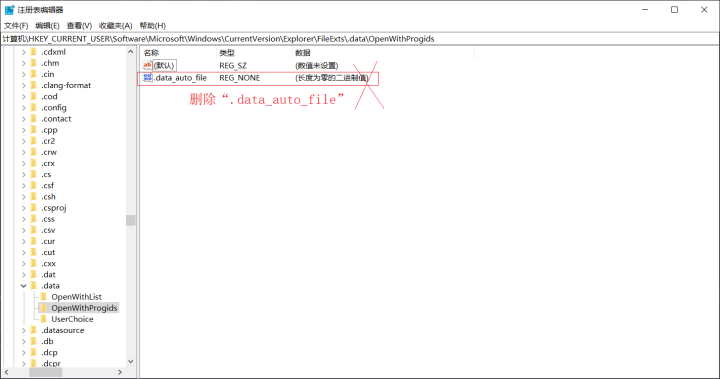This screenshot has width=720, height=379.
Task: Open the 查看(V) menu
Action: 79,26
